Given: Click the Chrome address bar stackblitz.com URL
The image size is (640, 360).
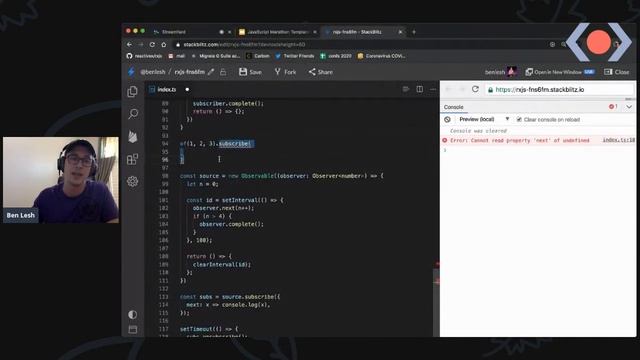Looking at the screenshot, I should point(244,44).
